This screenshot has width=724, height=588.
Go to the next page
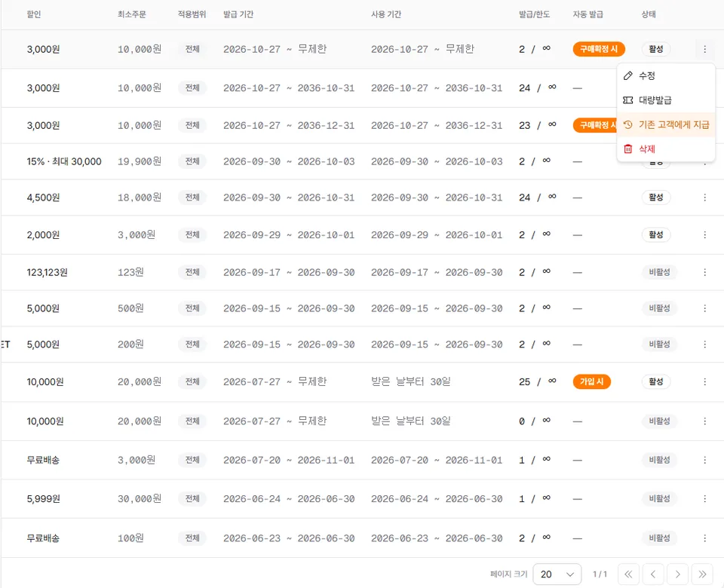tap(677, 574)
